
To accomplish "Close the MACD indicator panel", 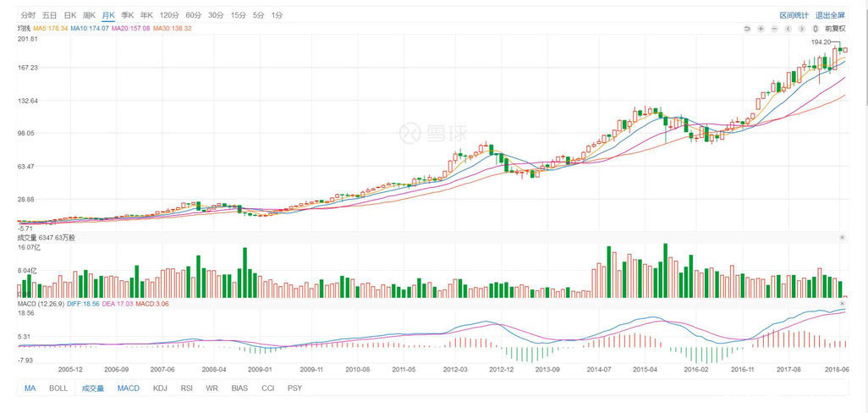I will (x=842, y=302).
